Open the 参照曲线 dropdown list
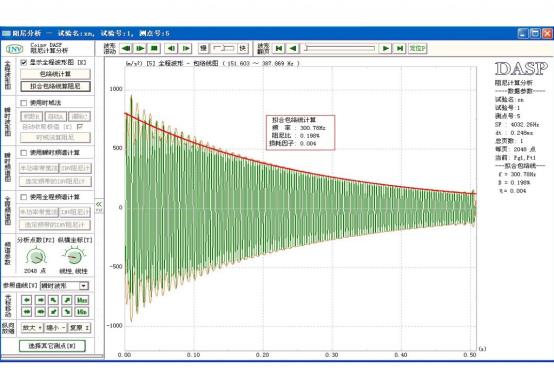 point(84,286)
